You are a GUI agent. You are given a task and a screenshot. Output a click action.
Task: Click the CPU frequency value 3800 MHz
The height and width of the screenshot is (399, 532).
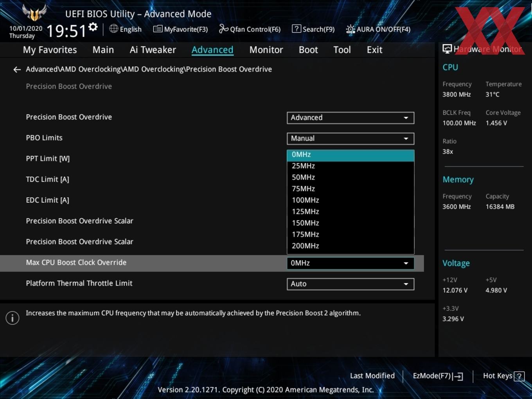coord(457,95)
